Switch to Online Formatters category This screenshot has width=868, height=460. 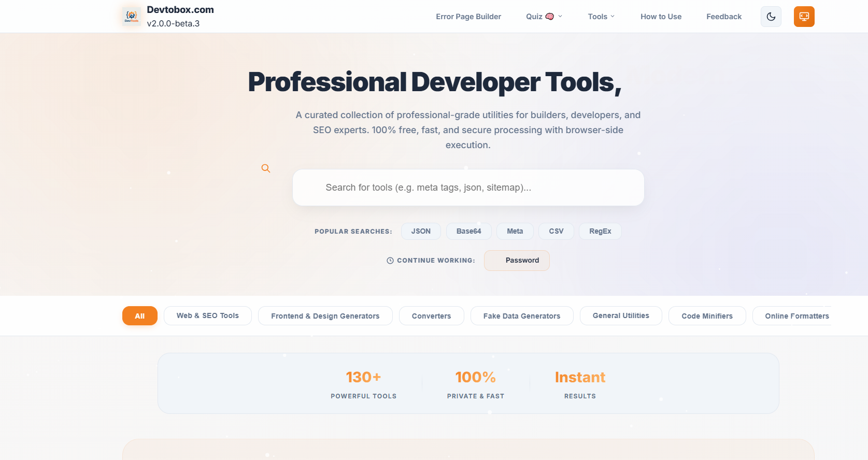tap(792, 316)
